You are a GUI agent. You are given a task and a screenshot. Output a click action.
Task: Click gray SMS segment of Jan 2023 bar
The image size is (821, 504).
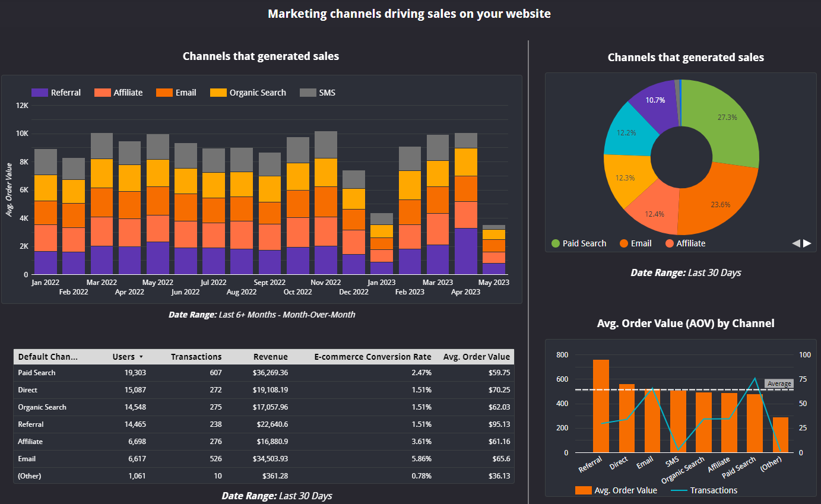point(382,219)
